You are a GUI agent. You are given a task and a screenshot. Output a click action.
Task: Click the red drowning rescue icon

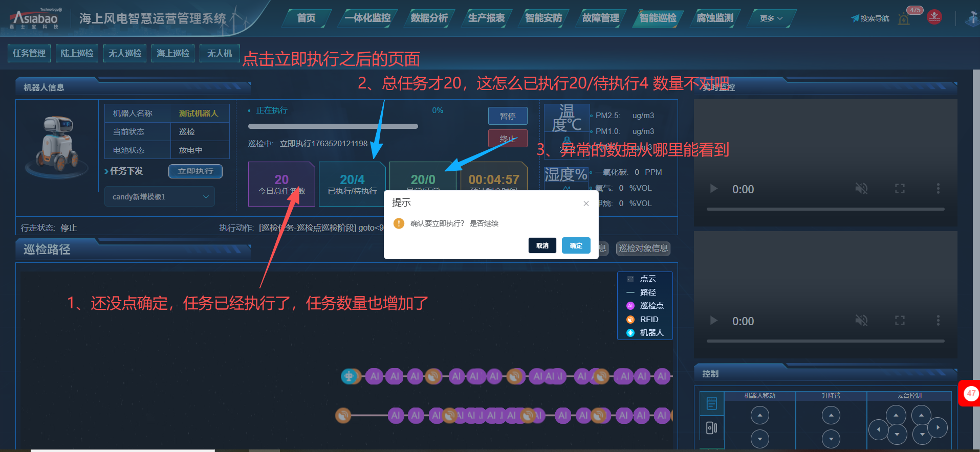[x=934, y=17]
